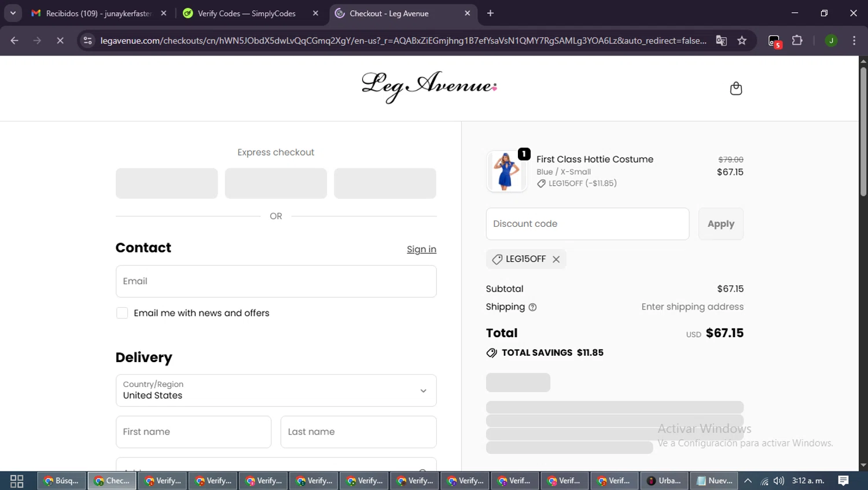Open the Chrome profile avatar J
868x490 pixels.
tap(831, 40)
